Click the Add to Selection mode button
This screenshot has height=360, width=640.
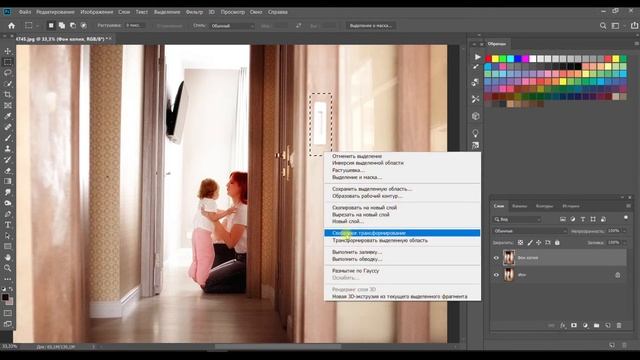(62, 26)
